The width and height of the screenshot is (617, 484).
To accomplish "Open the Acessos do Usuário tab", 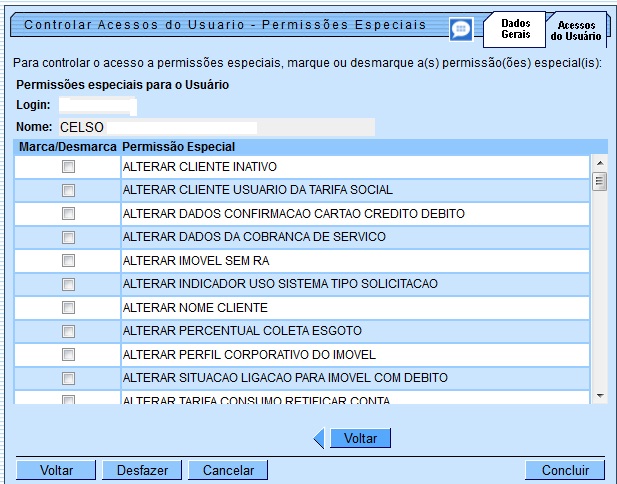I will [575, 31].
